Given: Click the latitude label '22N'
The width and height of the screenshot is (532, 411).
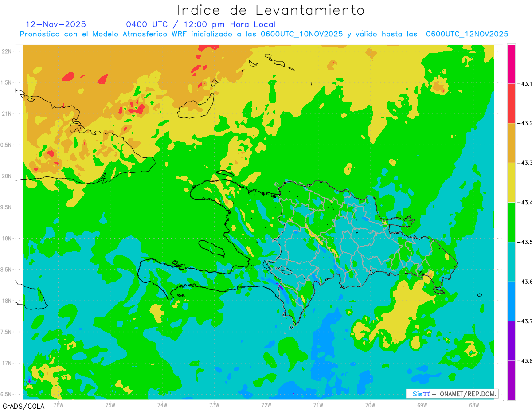Looking at the screenshot, I should click(x=7, y=51).
